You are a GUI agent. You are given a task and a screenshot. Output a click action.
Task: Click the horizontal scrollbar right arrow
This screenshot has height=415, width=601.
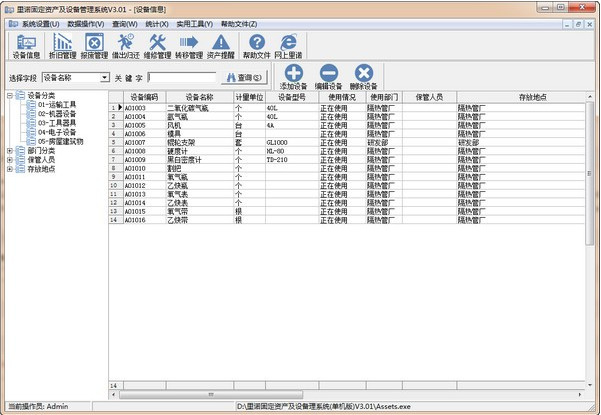[580, 394]
